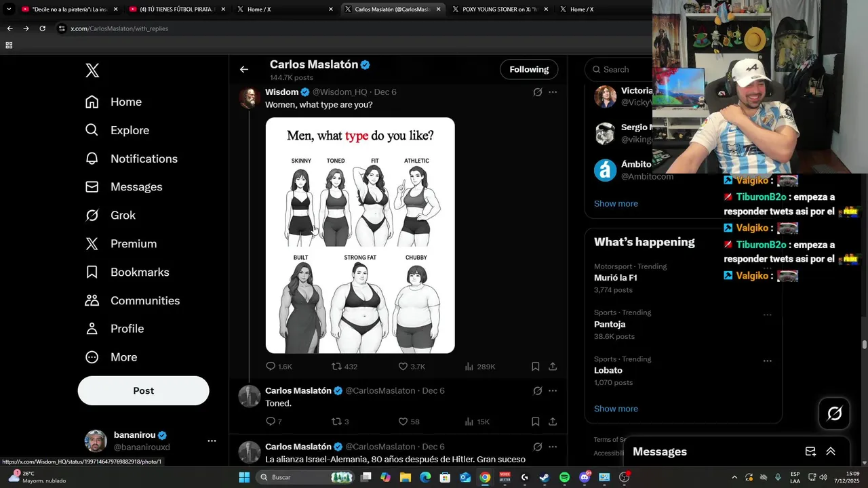Open Notifications in the sidebar

131,159
